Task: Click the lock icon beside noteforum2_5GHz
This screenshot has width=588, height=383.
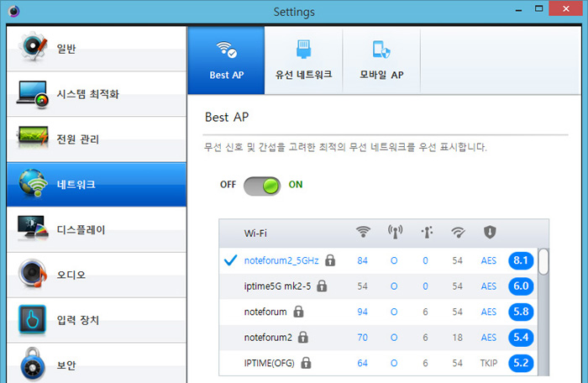Action: pyautogui.click(x=330, y=260)
